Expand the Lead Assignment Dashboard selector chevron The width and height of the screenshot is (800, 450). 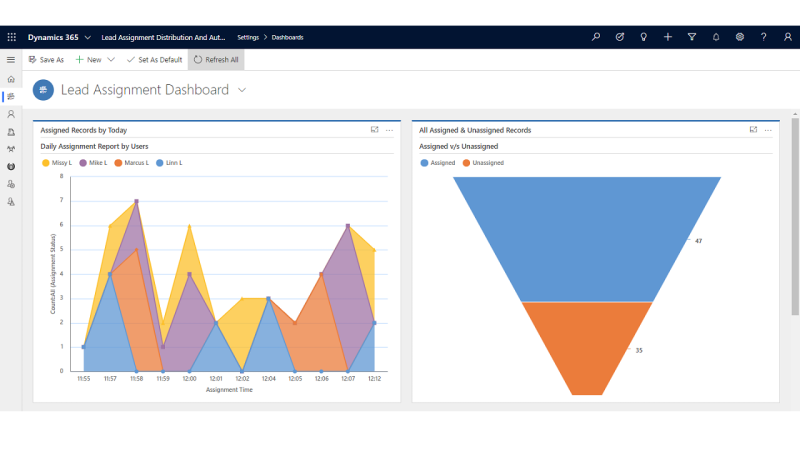(242, 90)
